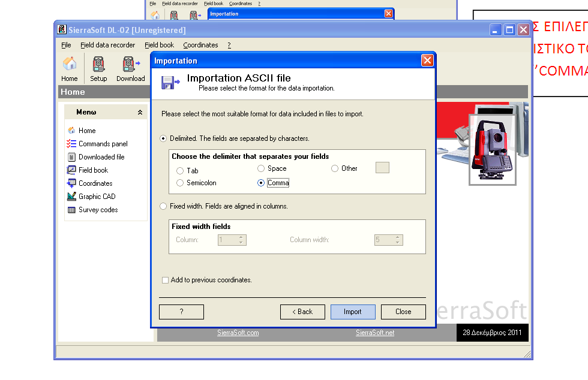Click the ? help button in dialog
Viewport: 588px width, 380px height.
181,312
